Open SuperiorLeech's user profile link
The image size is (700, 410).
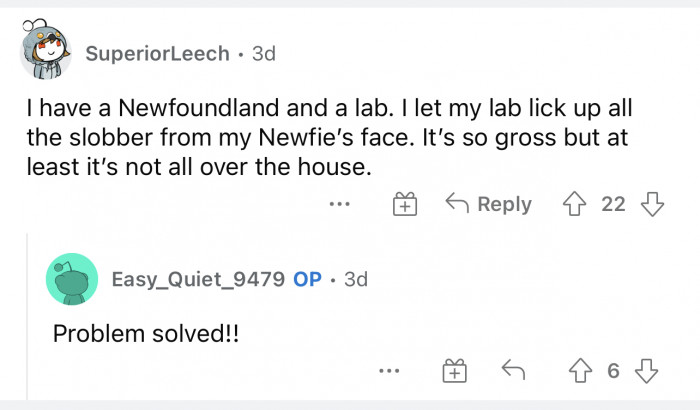click(157, 54)
